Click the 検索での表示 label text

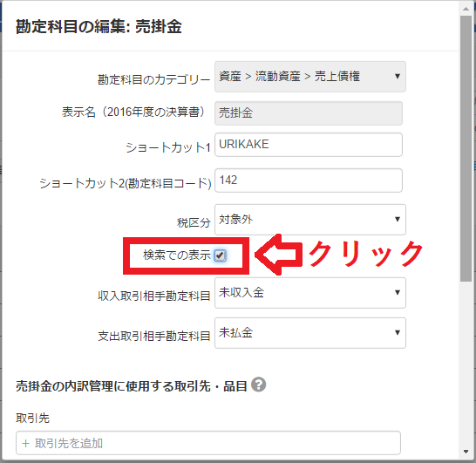177,255
